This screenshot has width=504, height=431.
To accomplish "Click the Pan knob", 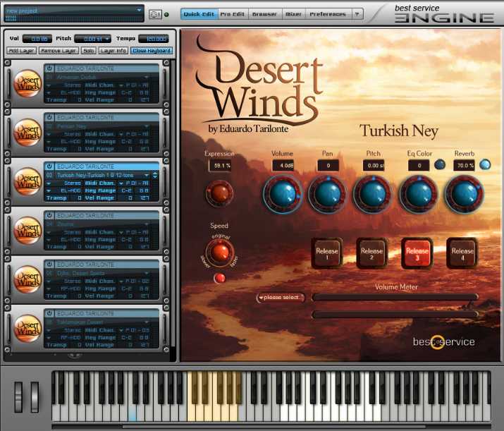I will pos(328,194).
